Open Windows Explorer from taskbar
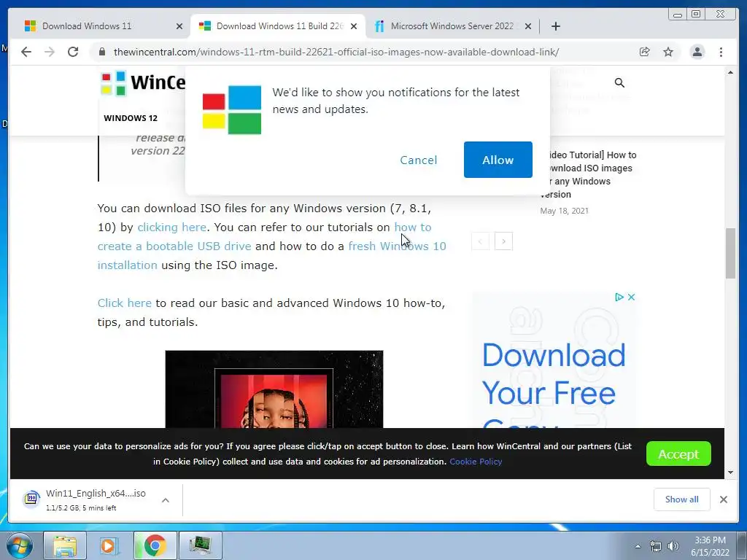The width and height of the screenshot is (747, 560). (65, 545)
